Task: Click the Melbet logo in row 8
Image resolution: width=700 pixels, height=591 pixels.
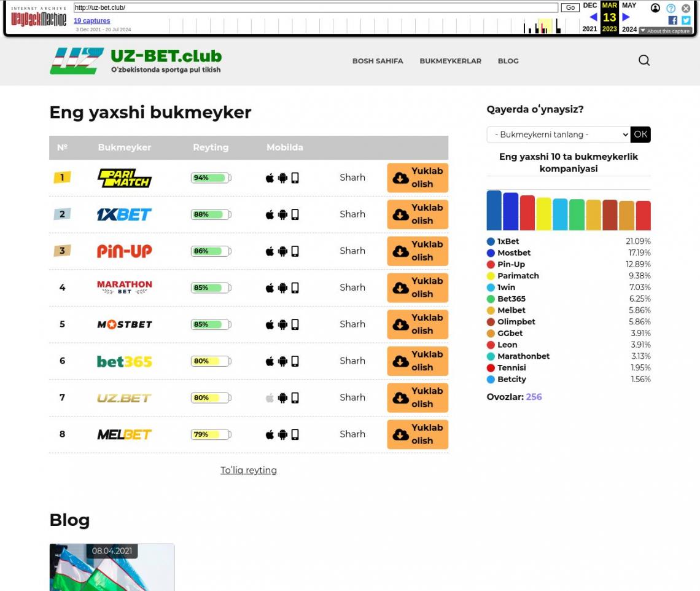Action: pyautogui.click(x=125, y=434)
